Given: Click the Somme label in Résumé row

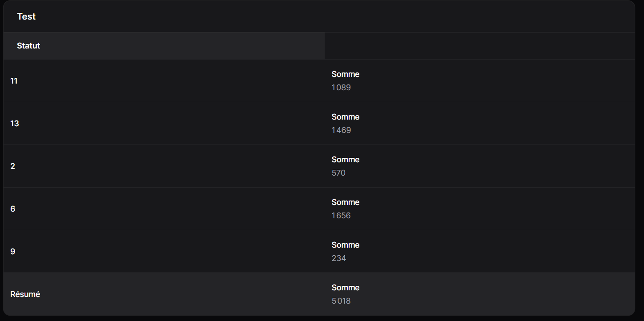Looking at the screenshot, I should 346,288.
